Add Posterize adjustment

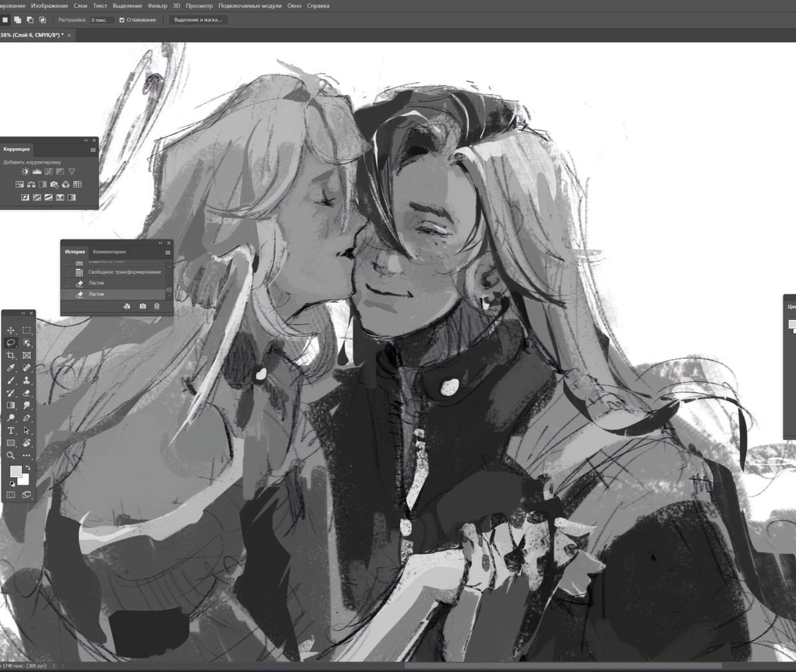pos(37,197)
